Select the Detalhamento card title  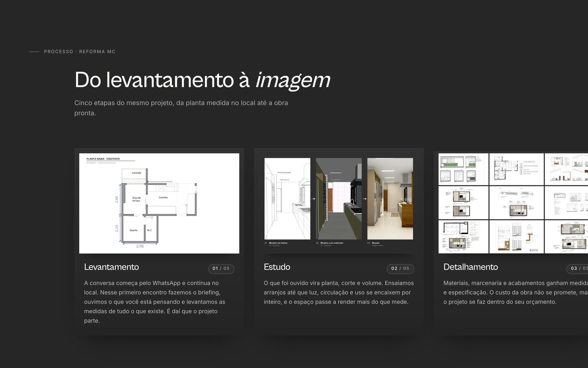(x=471, y=267)
